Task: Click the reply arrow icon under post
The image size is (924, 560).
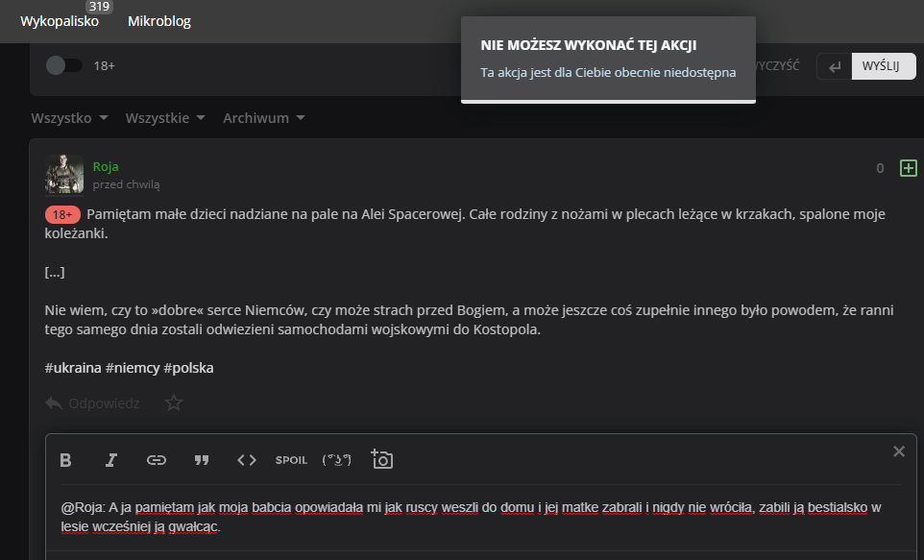Action: (x=54, y=403)
